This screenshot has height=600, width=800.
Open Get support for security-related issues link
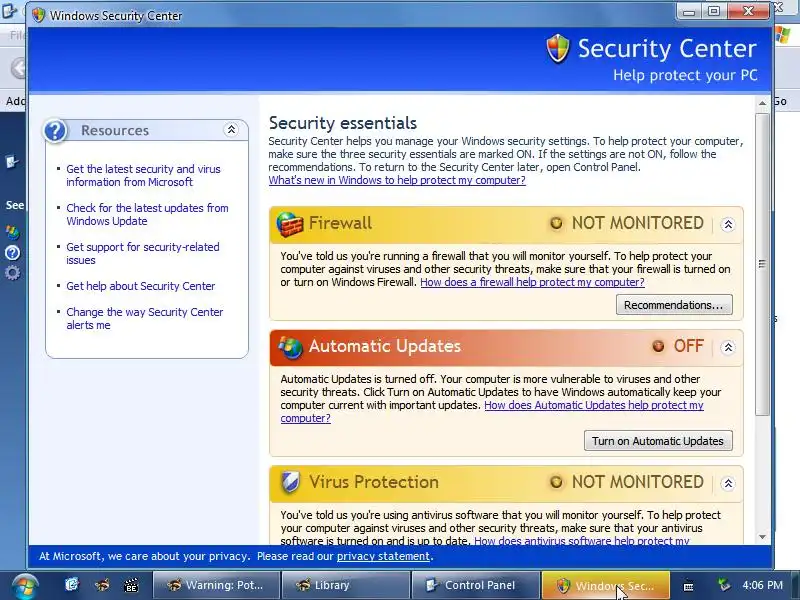tap(143, 254)
